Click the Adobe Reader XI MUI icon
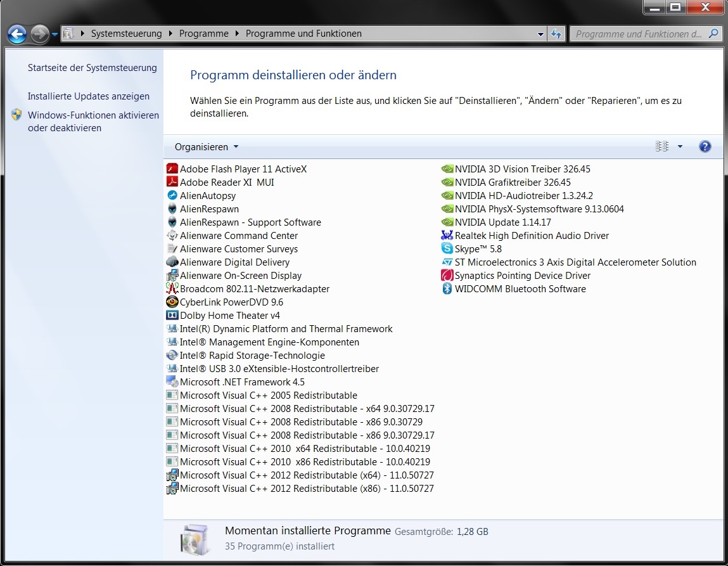 [x=172, y=182]
